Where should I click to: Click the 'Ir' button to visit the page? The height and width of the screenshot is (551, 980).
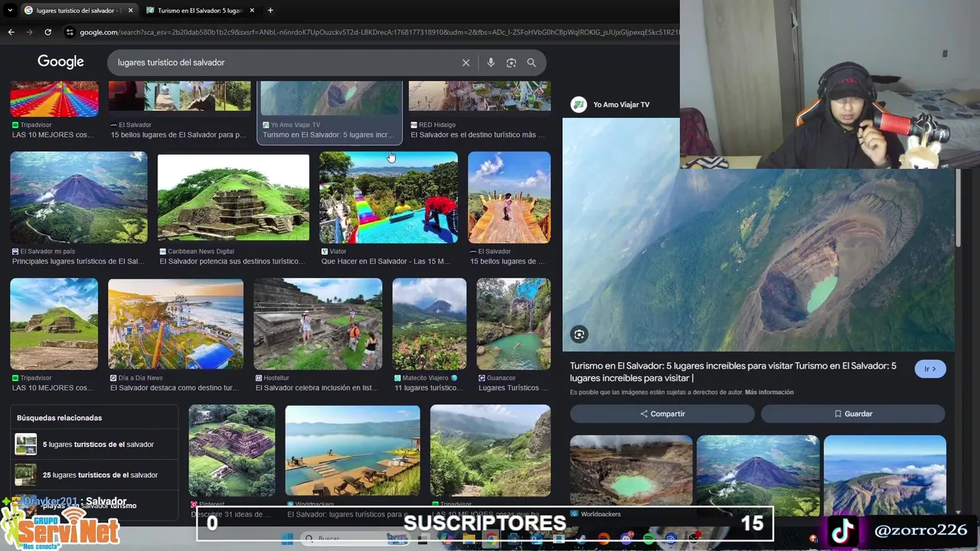click(930, 369)
